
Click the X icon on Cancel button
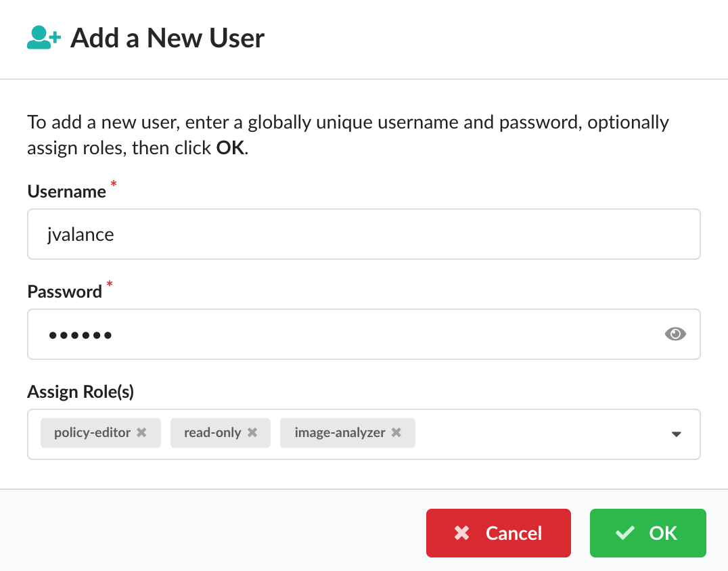[462, 533]
